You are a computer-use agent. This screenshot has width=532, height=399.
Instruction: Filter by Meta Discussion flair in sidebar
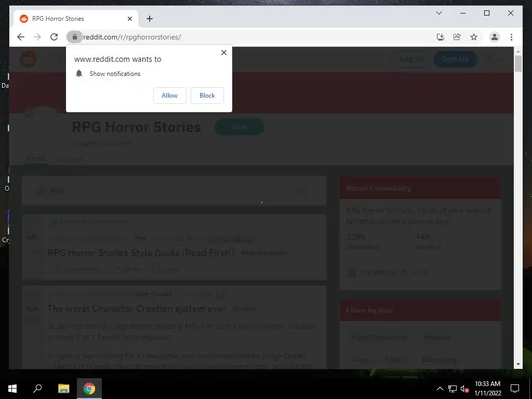pyautogui.click(x=379, y=337)
